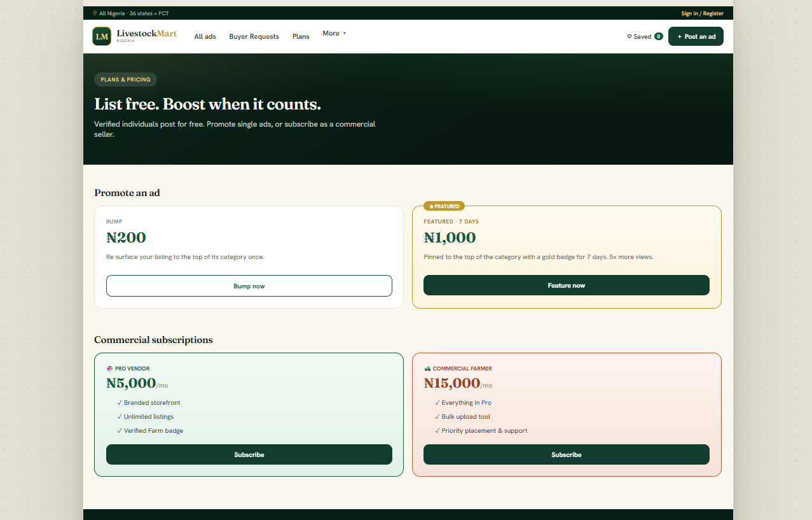
Task: Click the ₦5,000/mo price
Action: [137, 383]
